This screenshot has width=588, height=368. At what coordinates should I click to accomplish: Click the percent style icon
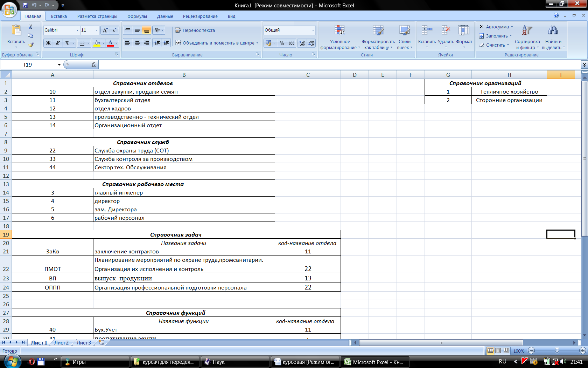(282, 43)
